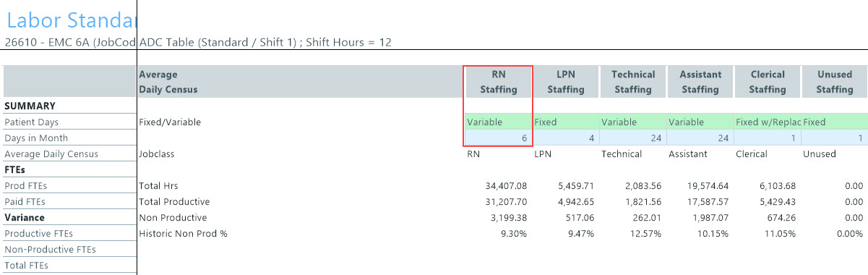The height and width of the screenshot is (275, 868).
Task: Click the Clerical input cell showing 1
Action: coord(768,138)
